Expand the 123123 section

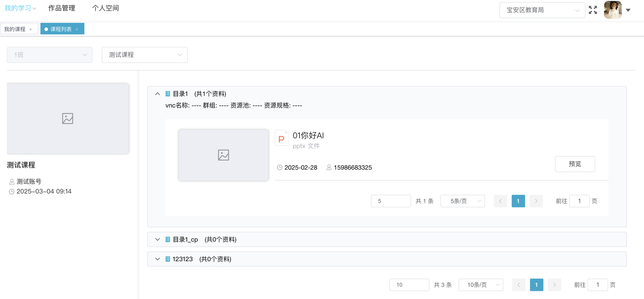157,259
